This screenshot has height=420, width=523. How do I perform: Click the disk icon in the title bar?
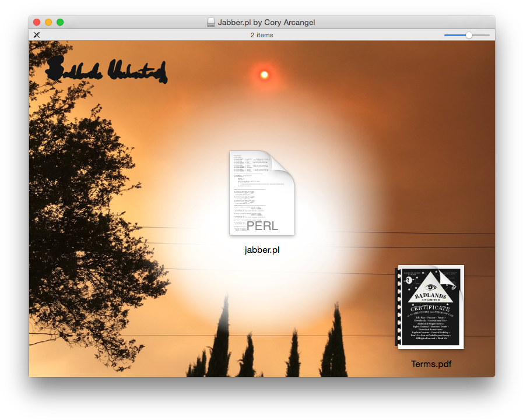pos(211,22)
